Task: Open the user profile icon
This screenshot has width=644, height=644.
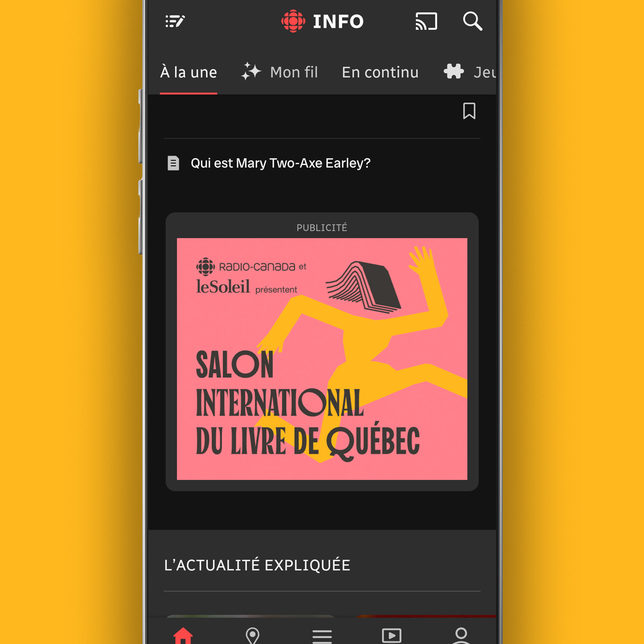Action: tap(461, 635)
